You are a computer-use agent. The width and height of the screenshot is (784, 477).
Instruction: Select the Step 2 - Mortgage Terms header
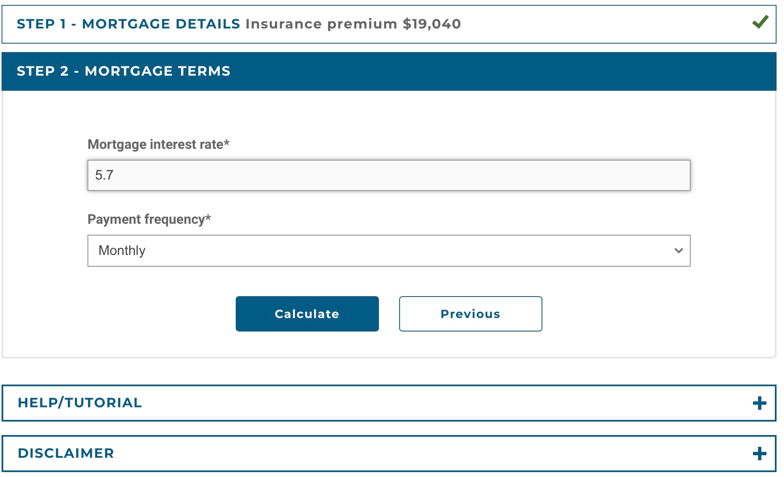[388, 71]
